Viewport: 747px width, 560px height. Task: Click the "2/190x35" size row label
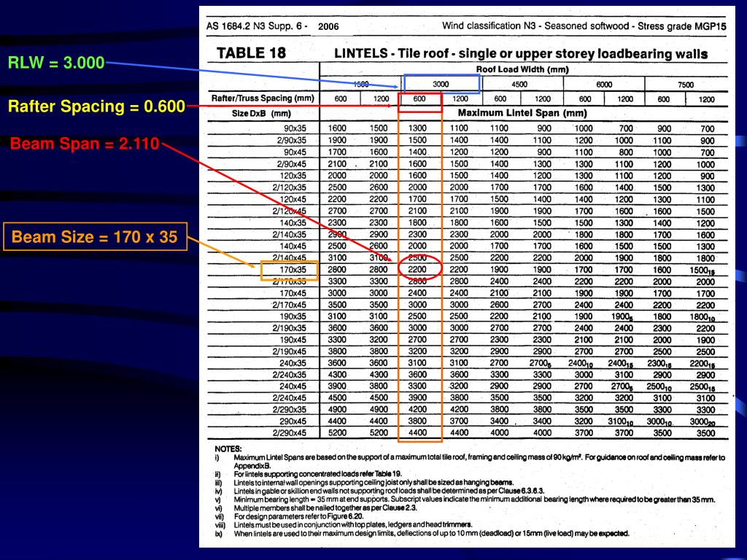coord(289,328)
